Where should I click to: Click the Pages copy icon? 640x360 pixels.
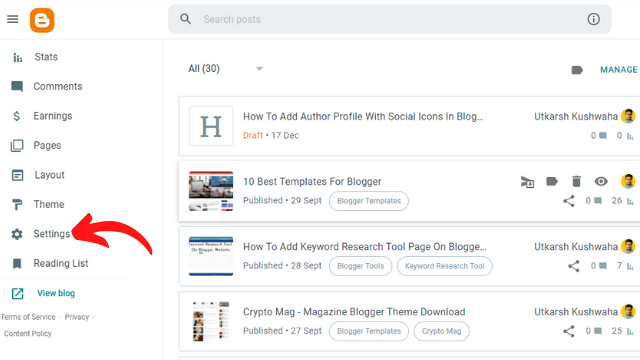(17, 146)
